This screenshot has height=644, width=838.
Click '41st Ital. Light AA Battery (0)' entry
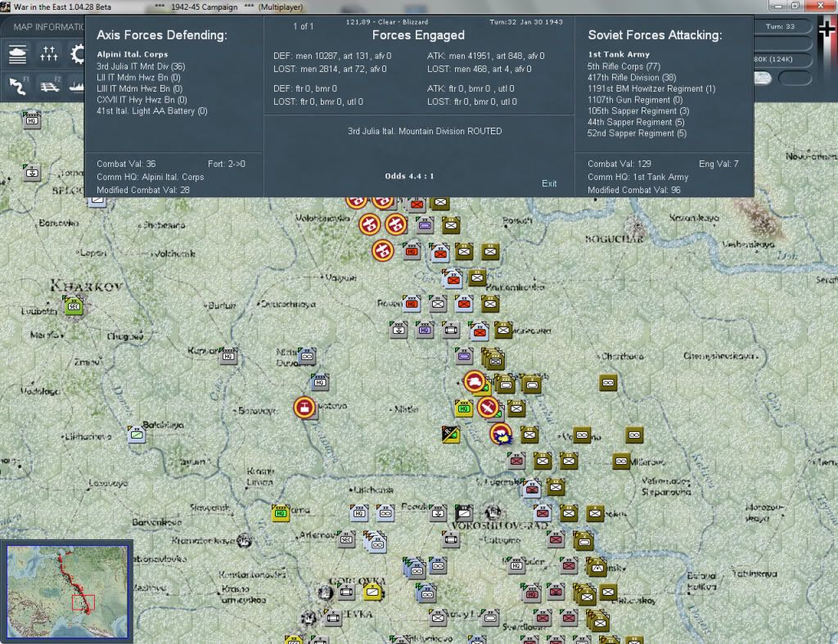tap(151, 111)
